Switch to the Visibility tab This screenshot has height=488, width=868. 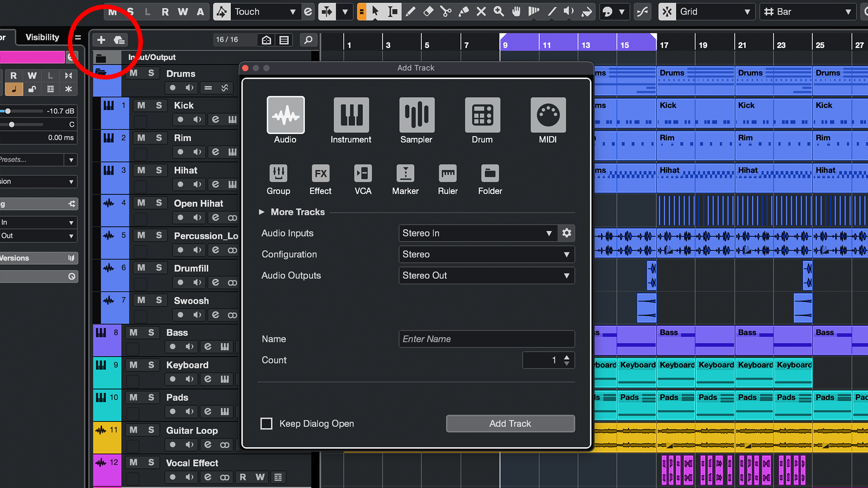coord(42,37)
